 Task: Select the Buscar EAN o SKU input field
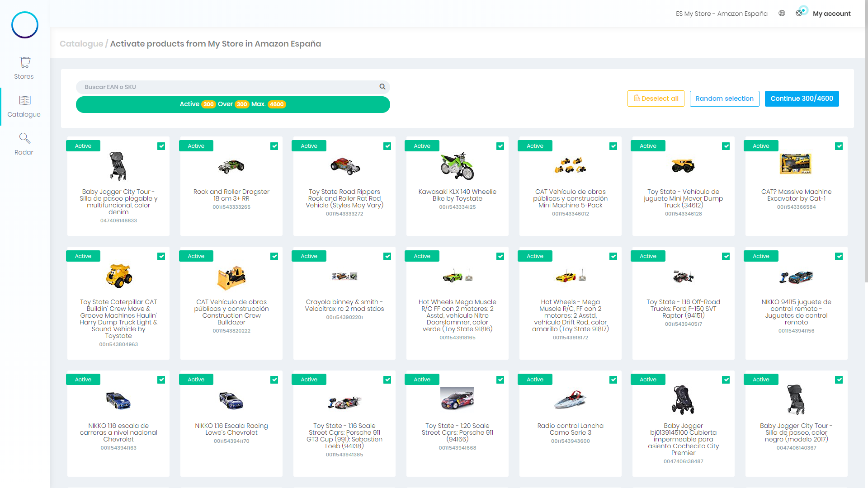pyautogui.click(x=233, y=86)
